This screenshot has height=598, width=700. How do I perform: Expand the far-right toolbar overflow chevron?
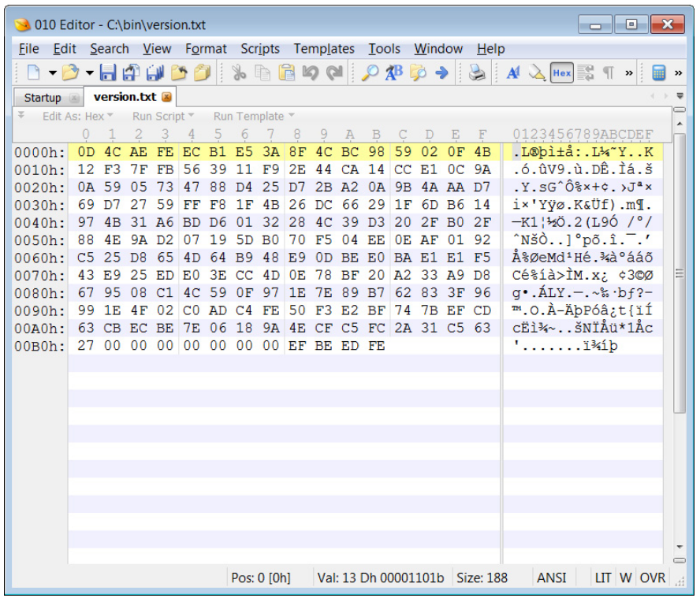[679, 72]
